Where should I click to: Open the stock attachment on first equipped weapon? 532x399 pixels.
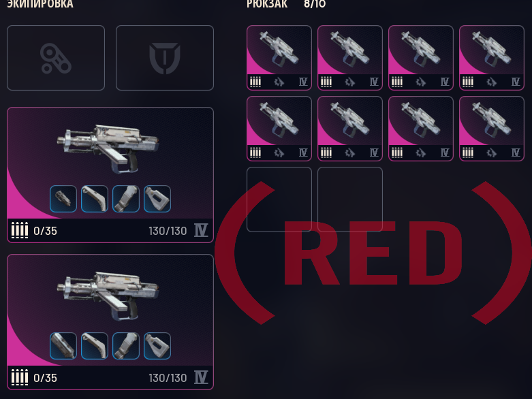tap(157, 199)
